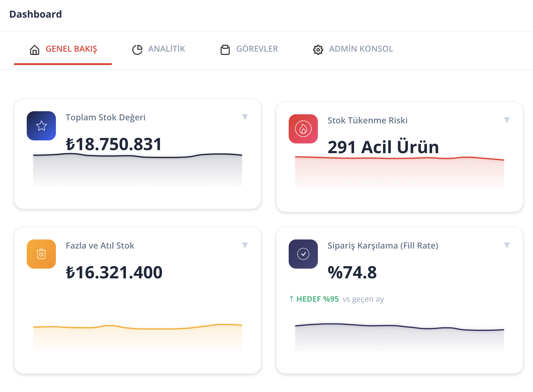Switch to the ANALİTİK tab
The width and height of the screenshot is (533, 392).
[x=167, y=49]
